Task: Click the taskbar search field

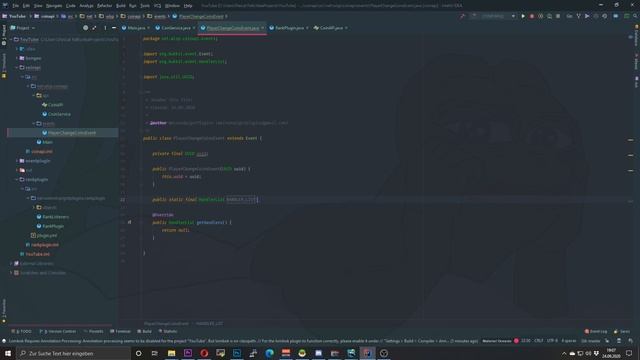Action: click(73, 353)
